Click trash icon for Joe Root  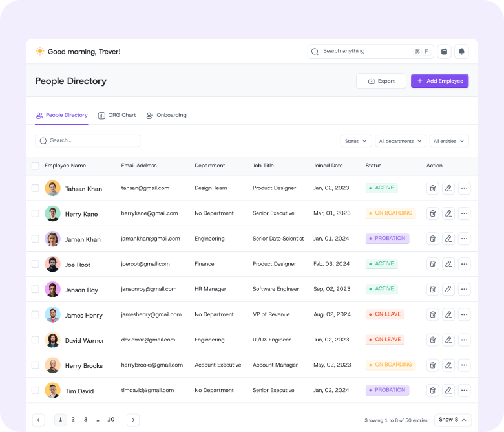(432, 264)
